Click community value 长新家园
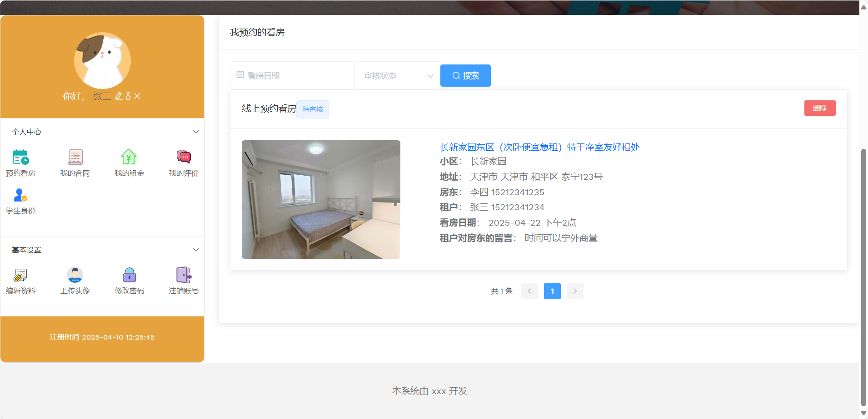Viewport: 868px width, 419px height. [488, 161]
